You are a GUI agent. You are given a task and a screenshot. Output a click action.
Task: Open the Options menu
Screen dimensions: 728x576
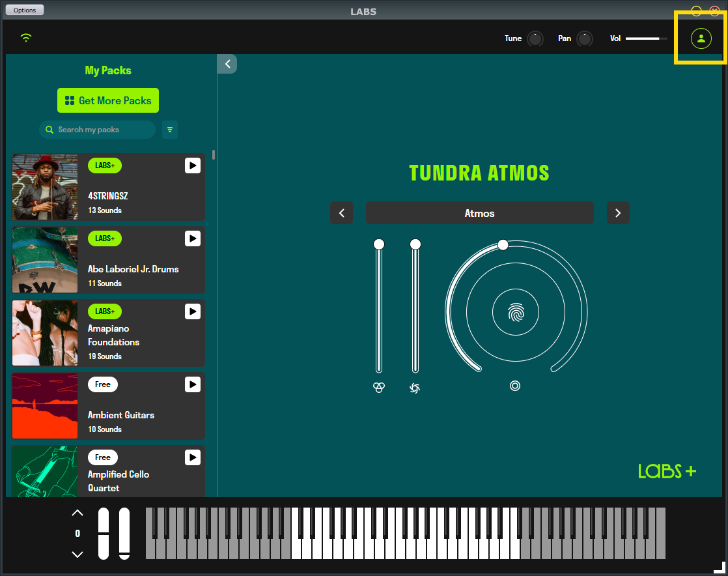coord(25,10)
